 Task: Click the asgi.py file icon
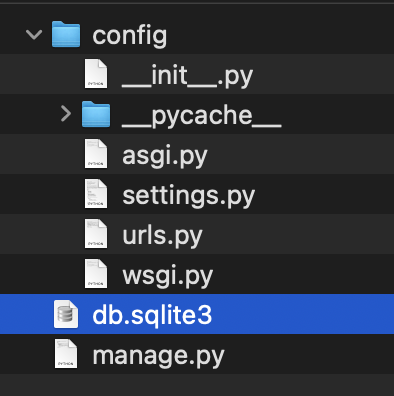pyautogui.click(x=96, y=154)
